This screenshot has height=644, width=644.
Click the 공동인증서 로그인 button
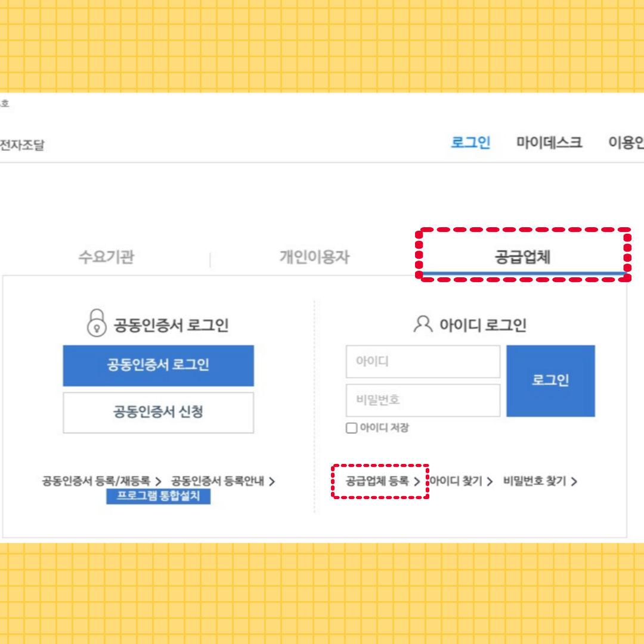click(158, 366)
